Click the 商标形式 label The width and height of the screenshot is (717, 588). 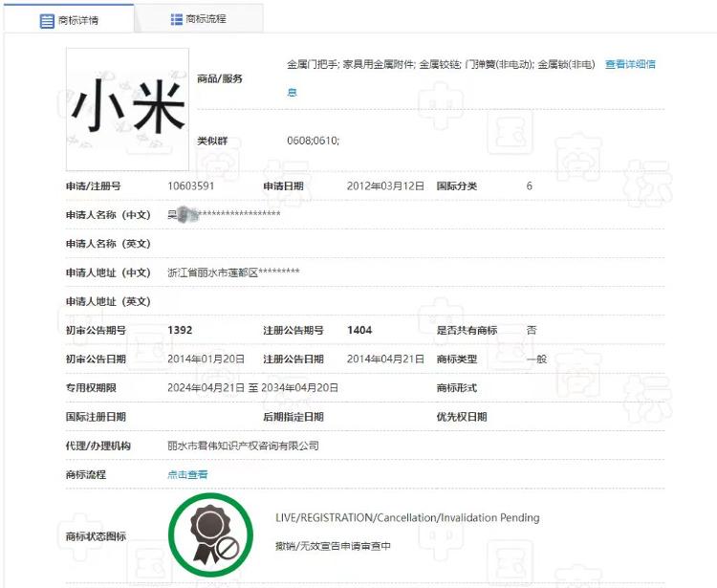[456, 388]
